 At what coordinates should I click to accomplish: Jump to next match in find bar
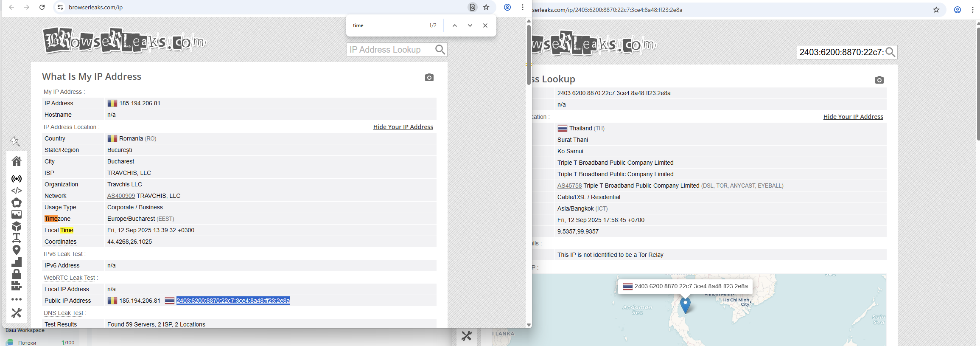pos(470,25)
